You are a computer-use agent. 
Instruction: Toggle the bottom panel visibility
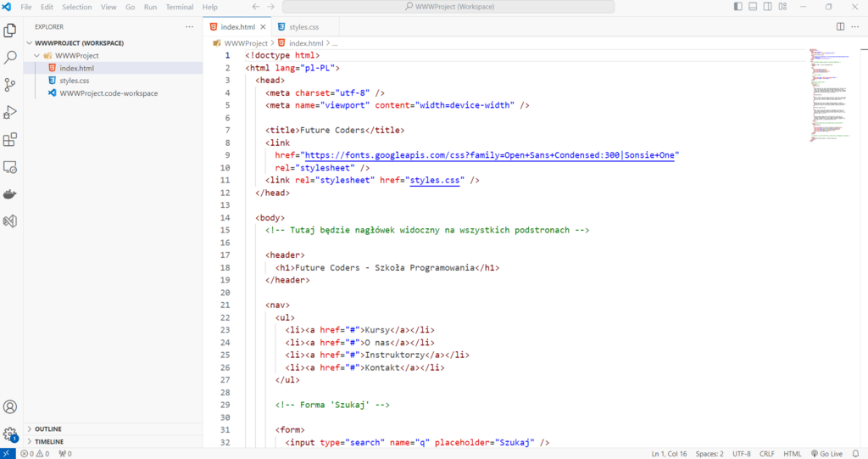point(753,7)
